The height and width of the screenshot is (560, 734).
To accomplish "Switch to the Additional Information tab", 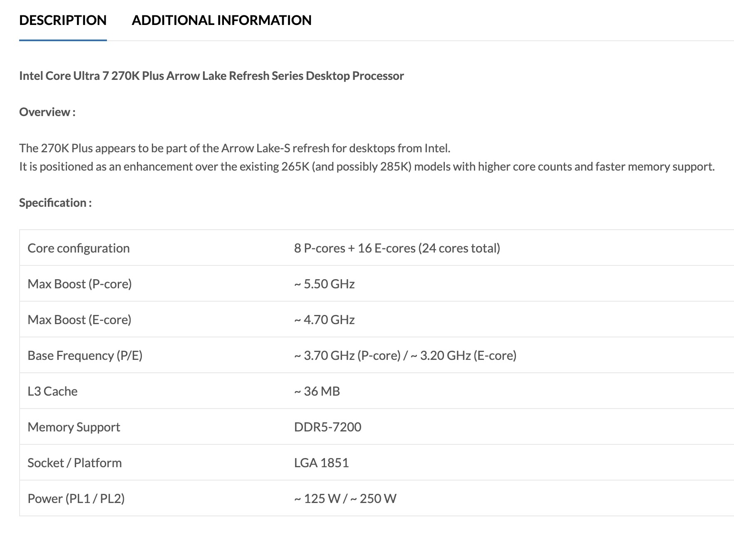I will click(221, 20).
